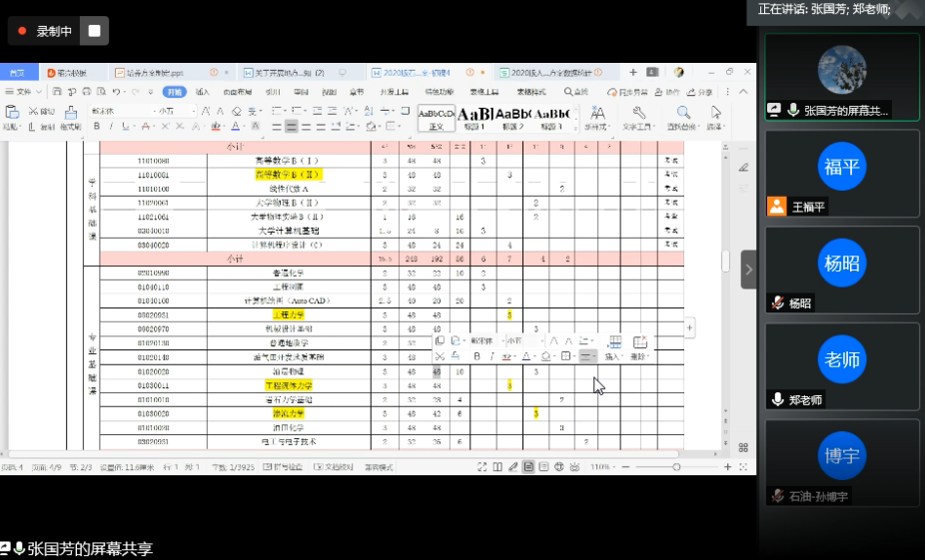Click the zoom slider in the status bar
This screenshot has width=925, height=560.
676,466
